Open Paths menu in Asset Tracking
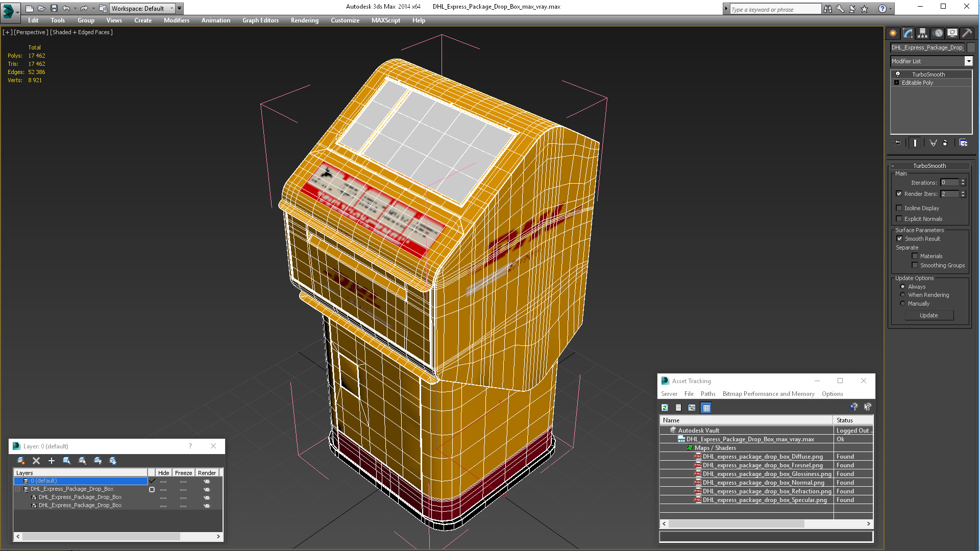 pyautogui.click(x=708, y=394)
